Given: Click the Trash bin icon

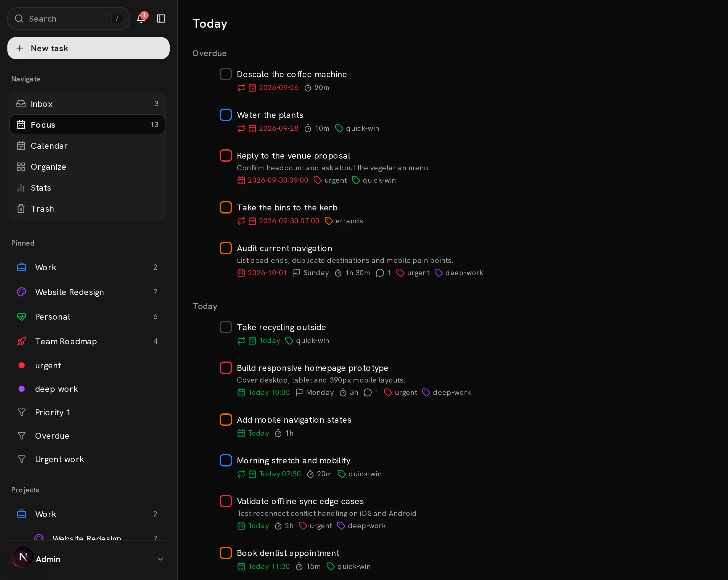Looking at the screenshot, I should [x=21, y=209].
